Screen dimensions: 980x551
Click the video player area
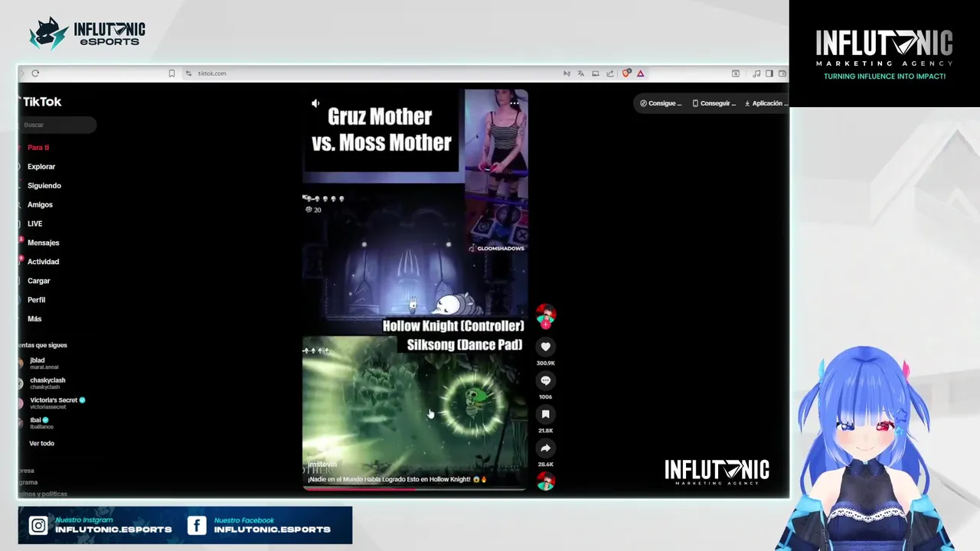[x=415, y=289]
